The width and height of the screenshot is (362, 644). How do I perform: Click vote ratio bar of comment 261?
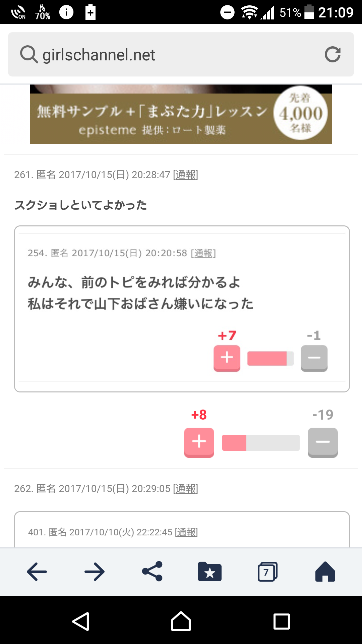[x=261, y=443]
